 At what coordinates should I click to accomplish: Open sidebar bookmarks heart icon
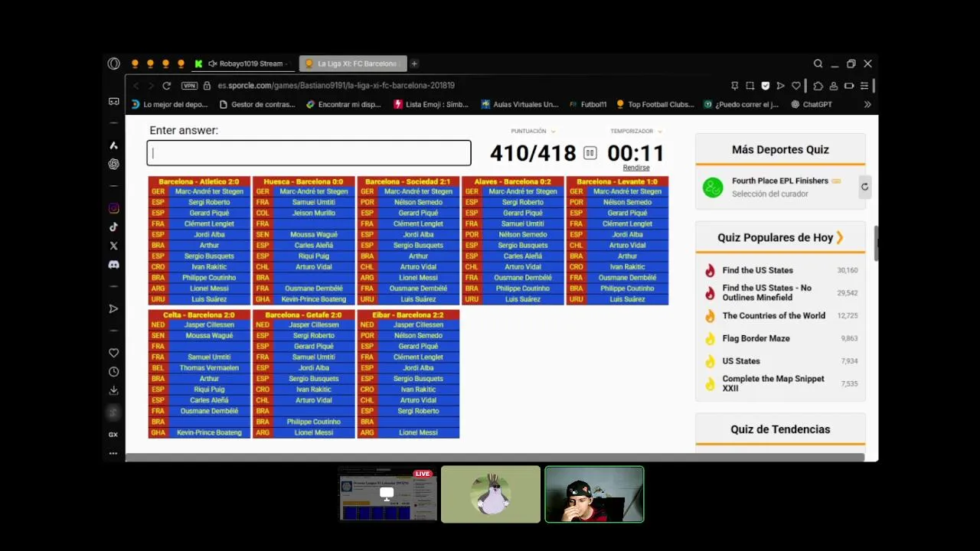113,353
